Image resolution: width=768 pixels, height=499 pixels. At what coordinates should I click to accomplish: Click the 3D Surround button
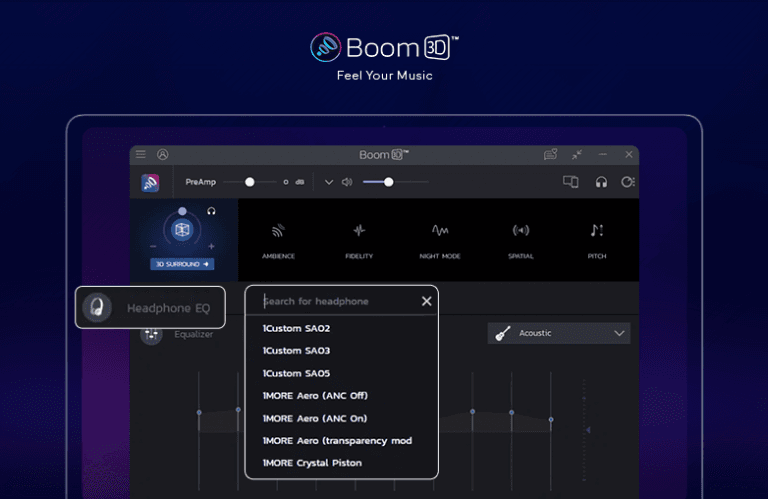point(182,264)
